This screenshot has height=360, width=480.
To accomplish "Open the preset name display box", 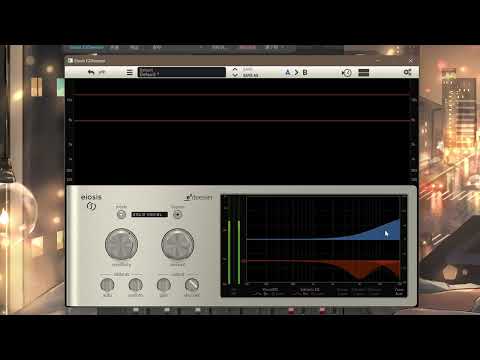I will click(182, 72).
